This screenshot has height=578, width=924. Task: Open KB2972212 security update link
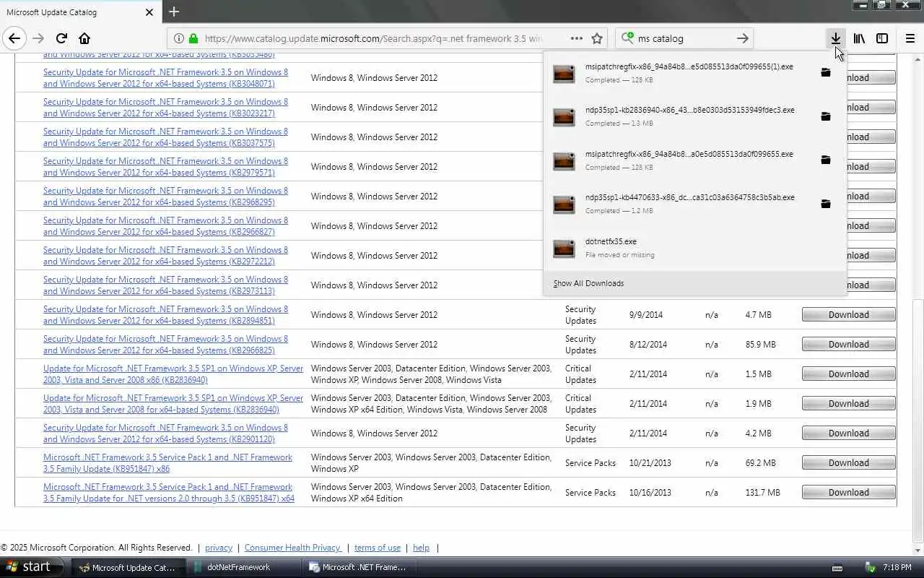[165, 256]
